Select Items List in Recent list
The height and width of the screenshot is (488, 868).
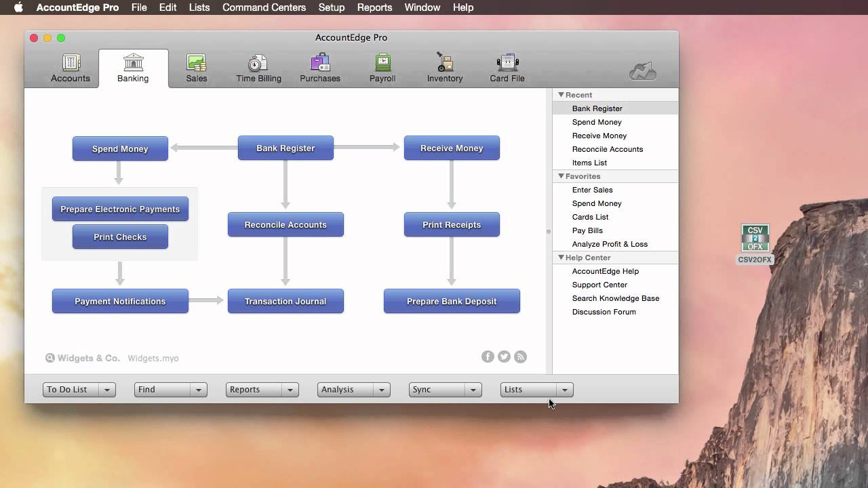616,163
